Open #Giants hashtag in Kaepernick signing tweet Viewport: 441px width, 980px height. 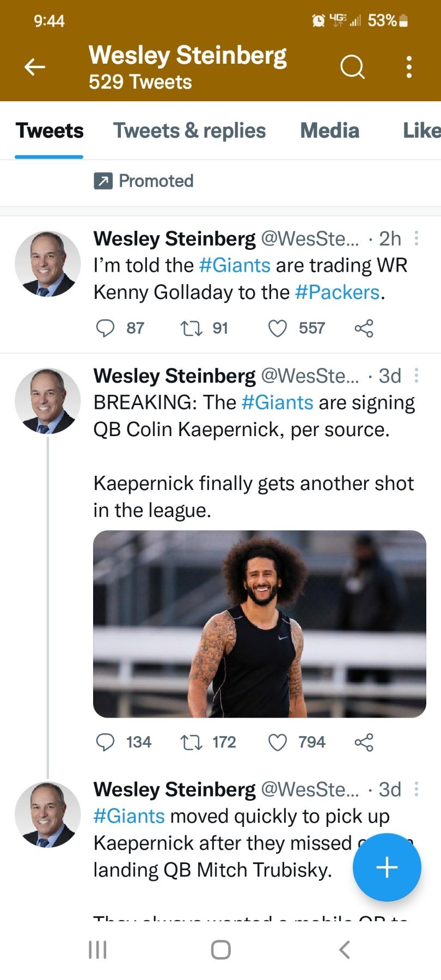(x=277, y=402)
